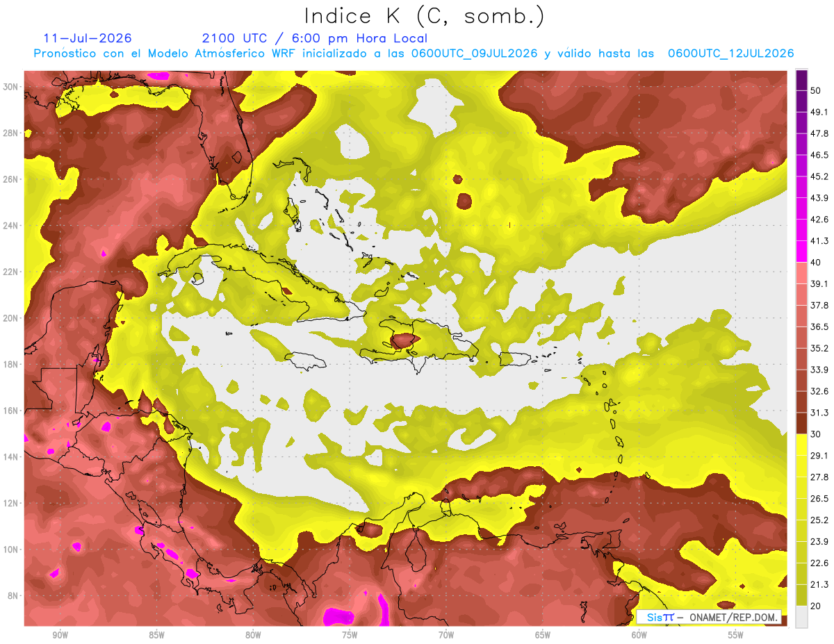Click the '25.2' color scale value

click(x=819, y=520)
